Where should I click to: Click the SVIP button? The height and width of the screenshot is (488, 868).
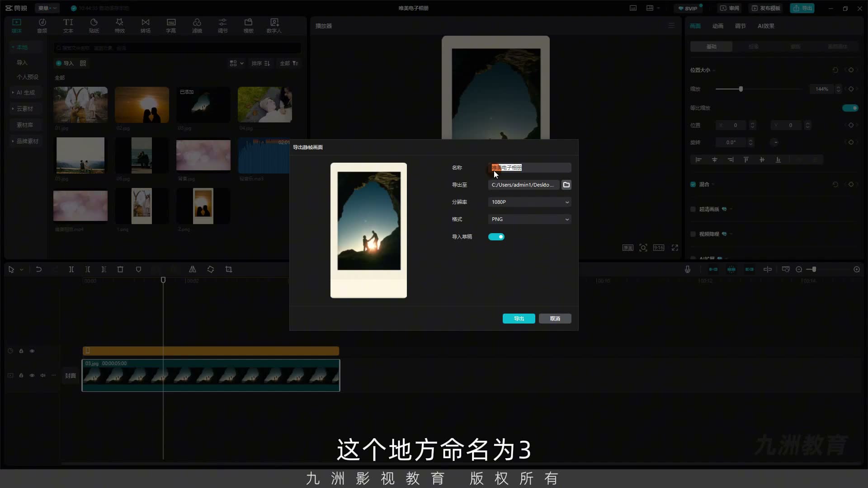pos(688,8)
